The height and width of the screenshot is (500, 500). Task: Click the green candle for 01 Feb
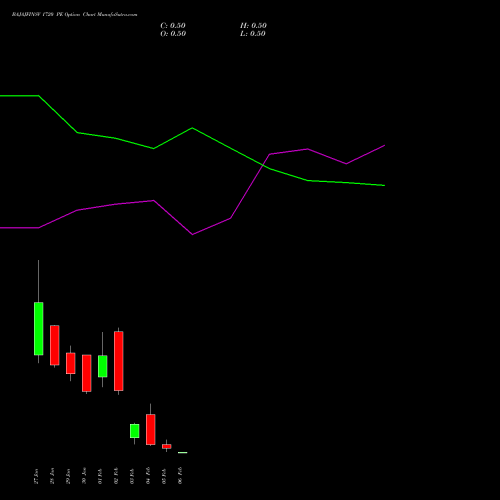(103, 366)
